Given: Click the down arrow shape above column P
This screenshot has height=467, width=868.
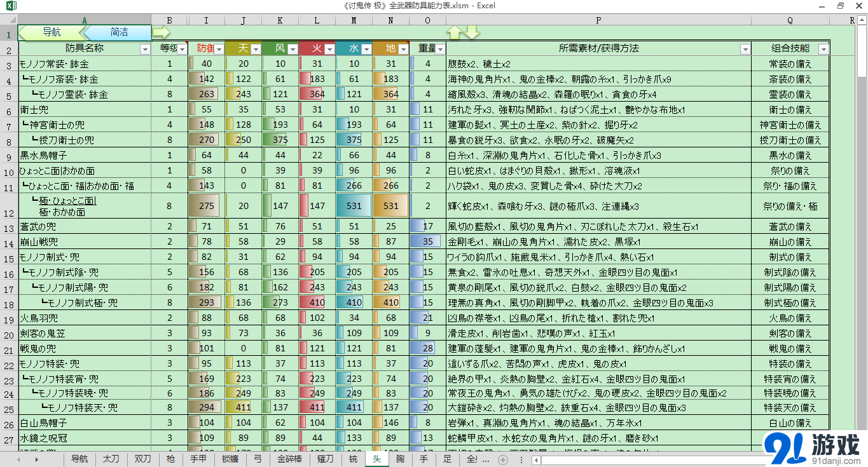Looking at the screenshot, I should [472, 32].
